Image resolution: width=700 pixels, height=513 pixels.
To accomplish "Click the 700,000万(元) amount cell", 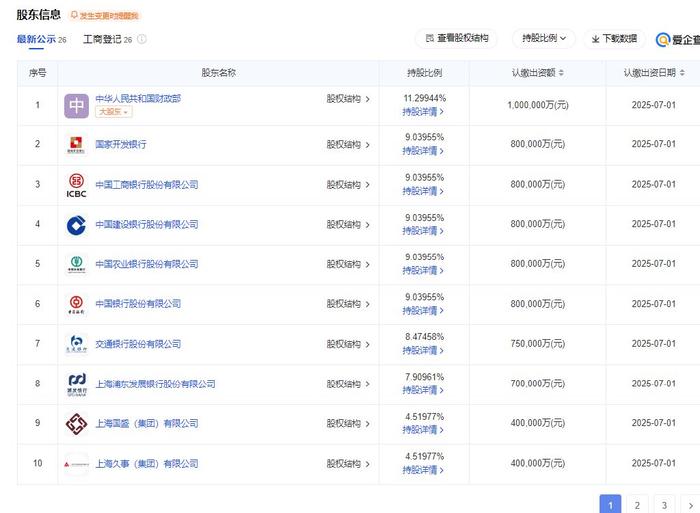I will [x=538, y=384].
